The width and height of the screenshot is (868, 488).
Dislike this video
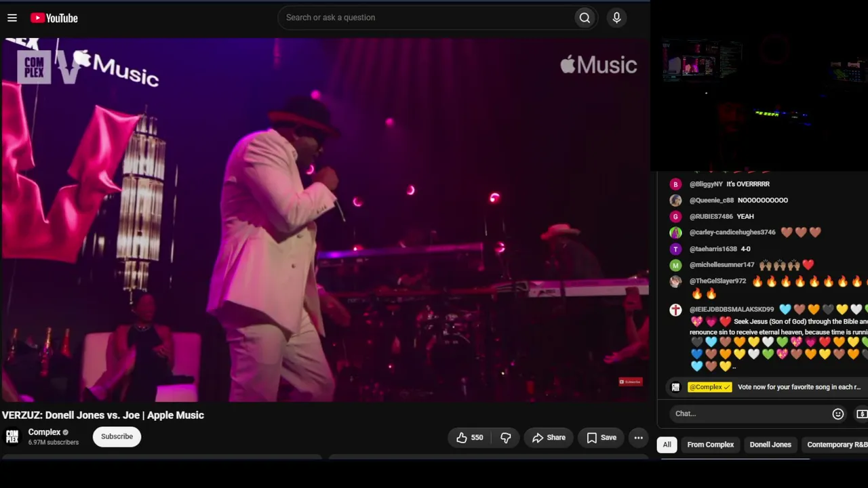pos(506,438)
